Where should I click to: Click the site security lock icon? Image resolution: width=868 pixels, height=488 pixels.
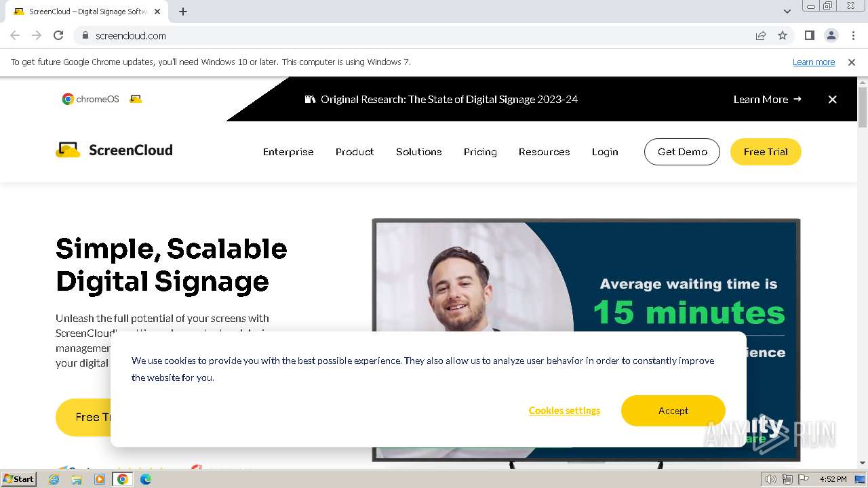85,35
